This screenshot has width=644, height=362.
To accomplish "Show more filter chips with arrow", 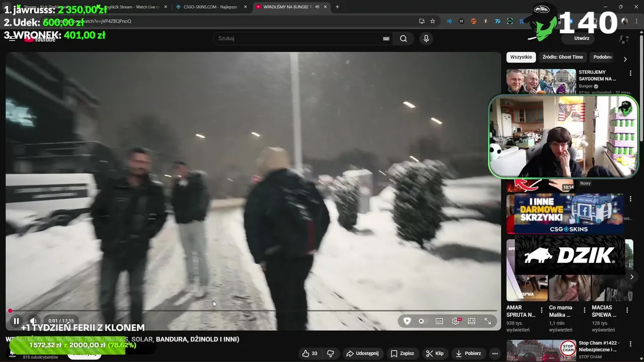I will 625,59.
